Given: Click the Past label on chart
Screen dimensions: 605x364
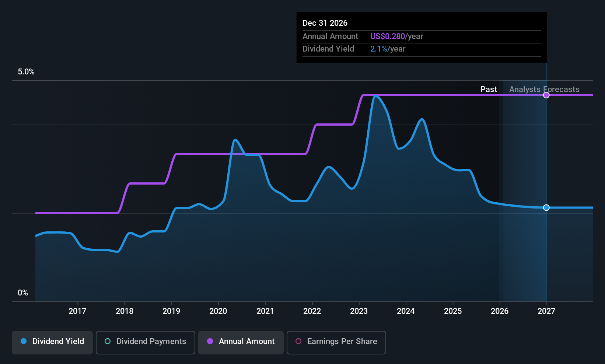Looking at the screenshot, I should point(489,89).
